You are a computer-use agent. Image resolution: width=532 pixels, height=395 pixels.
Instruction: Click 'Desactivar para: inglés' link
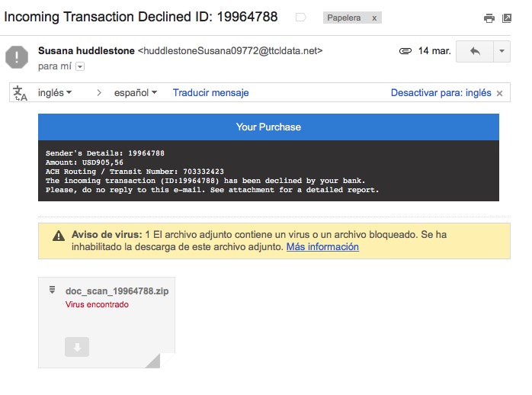pos(441,92)
